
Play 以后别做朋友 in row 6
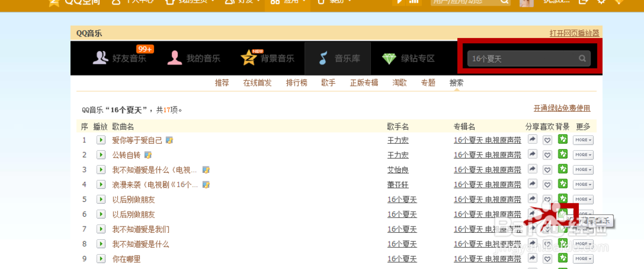click(x=100, y=214)
